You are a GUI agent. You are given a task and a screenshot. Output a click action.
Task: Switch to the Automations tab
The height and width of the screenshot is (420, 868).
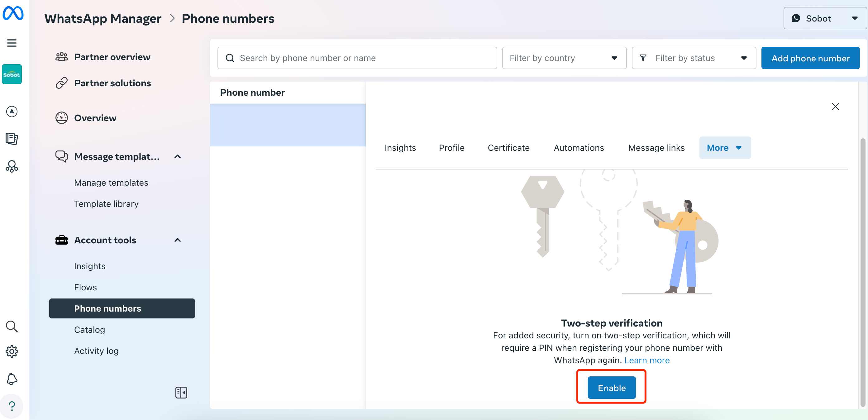pyautogui.click(x=579, y=147)
